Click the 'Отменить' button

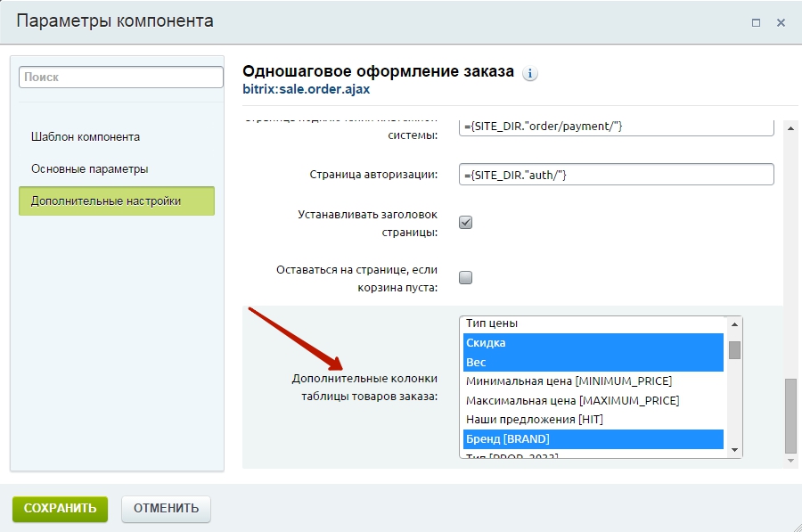(x=166, y=509)
